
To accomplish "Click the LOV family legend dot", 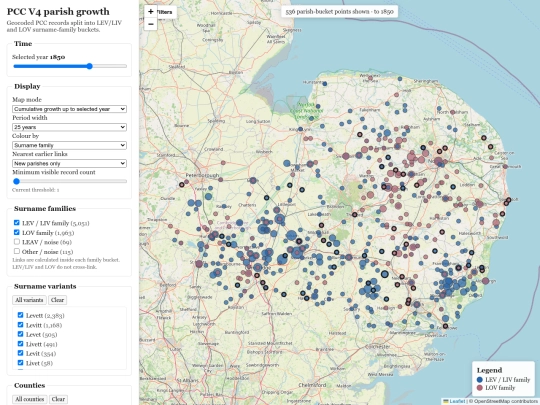I will click(480, 388).
